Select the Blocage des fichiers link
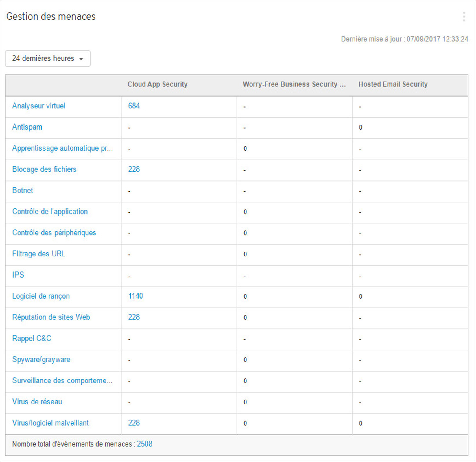Viewport: 476px width, 462px height. pyautogui.click(x=44, y=169)
